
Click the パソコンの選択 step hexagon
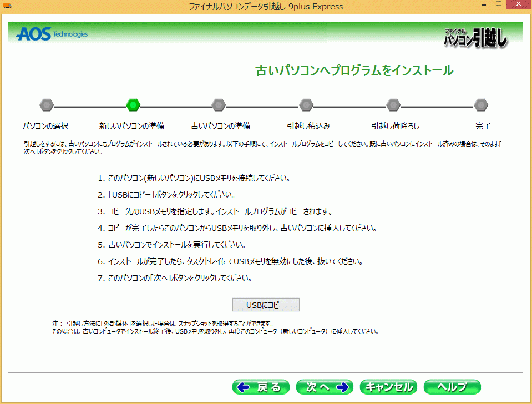(x=47, y=104)
